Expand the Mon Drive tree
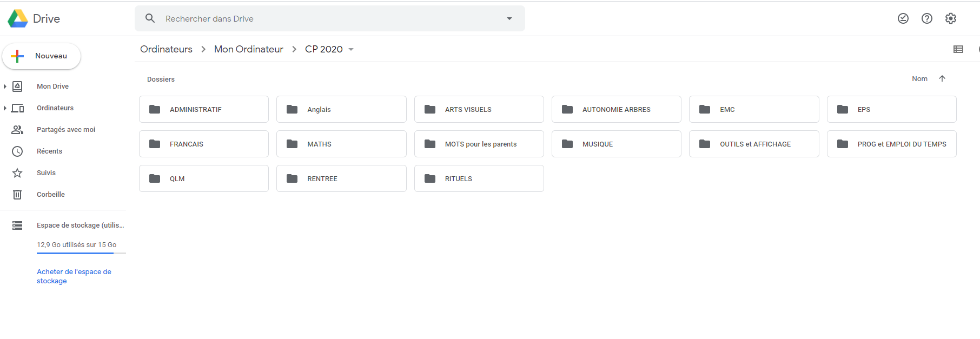 5,87
